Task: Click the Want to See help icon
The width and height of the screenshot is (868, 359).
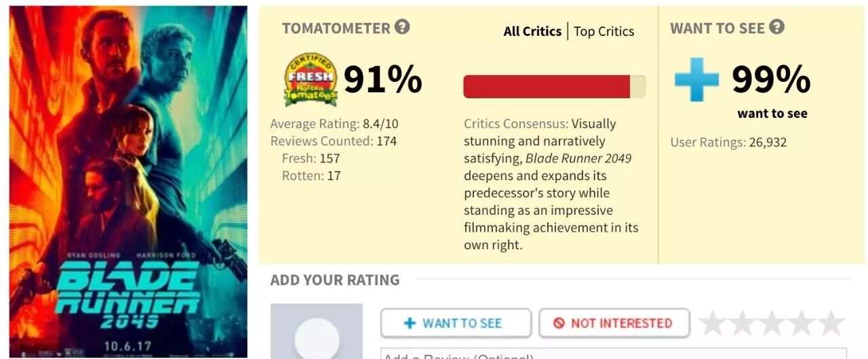Action: point(776,28)
